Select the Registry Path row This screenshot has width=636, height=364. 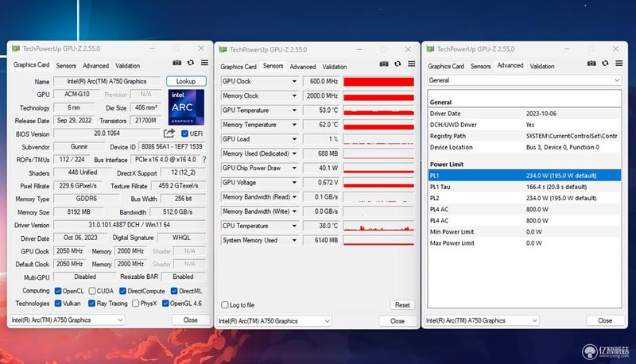click(x=524, y=136)
